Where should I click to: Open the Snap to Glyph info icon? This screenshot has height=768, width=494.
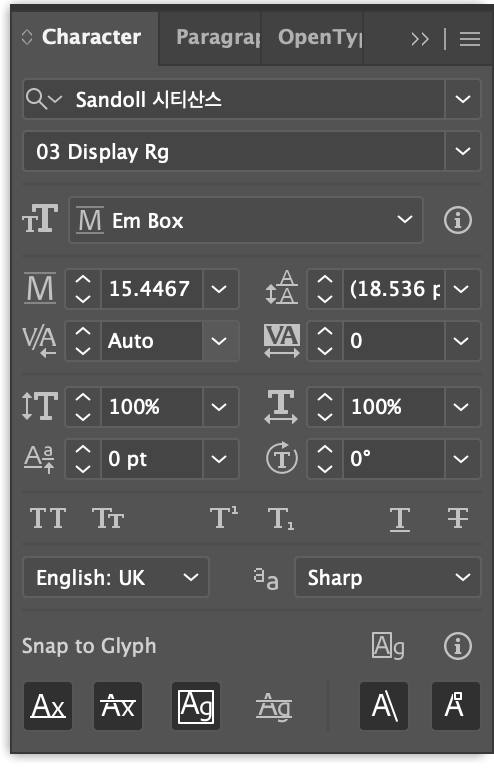[x=458, y=646]
